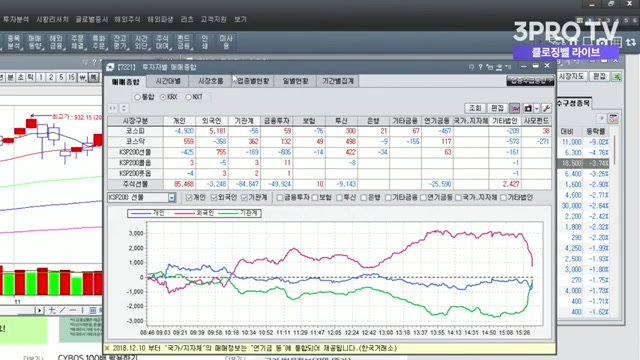This screenshot has width=640, height=360.
Task: Click the calendar icon in the 수구성종목 panel
Action: (613, 119)
